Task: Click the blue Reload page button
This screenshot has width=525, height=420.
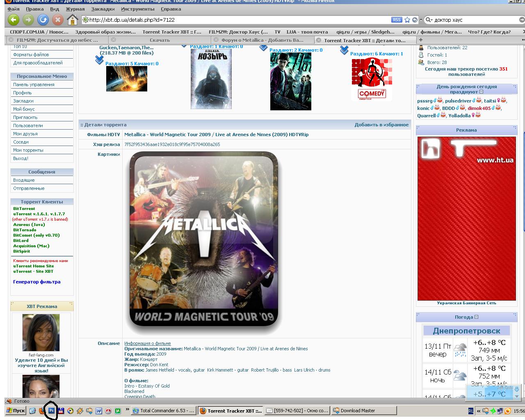Action: tap(43, 19)
